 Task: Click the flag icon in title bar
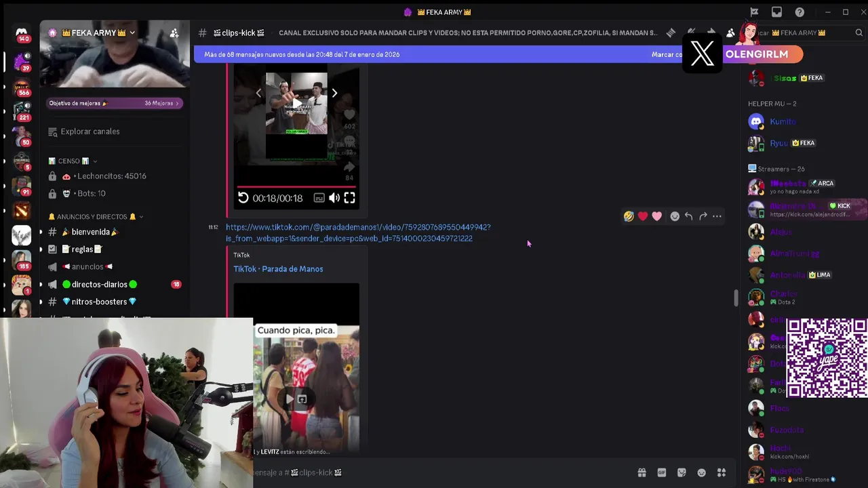(754, 12)
